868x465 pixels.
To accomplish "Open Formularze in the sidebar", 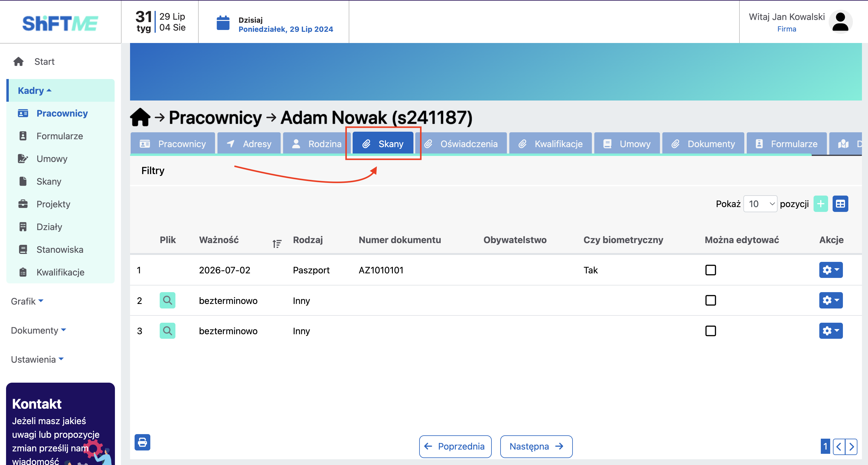I will (60, 136).
